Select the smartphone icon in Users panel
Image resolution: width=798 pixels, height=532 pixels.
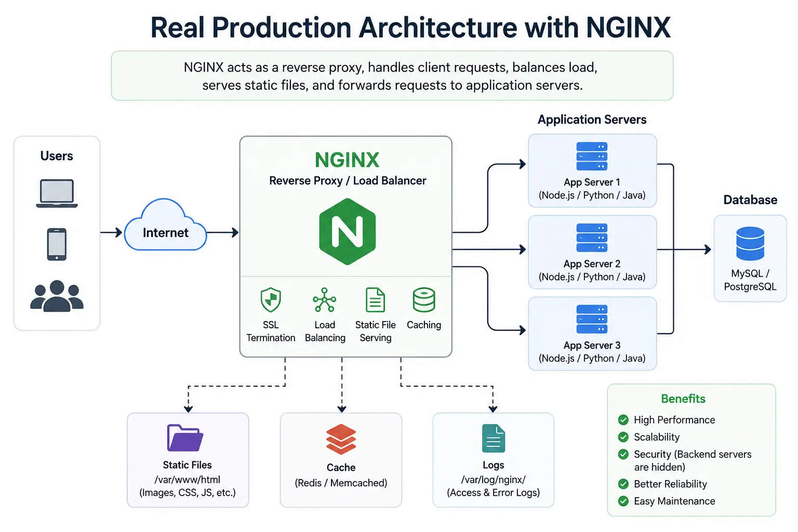tap(57, 244)
